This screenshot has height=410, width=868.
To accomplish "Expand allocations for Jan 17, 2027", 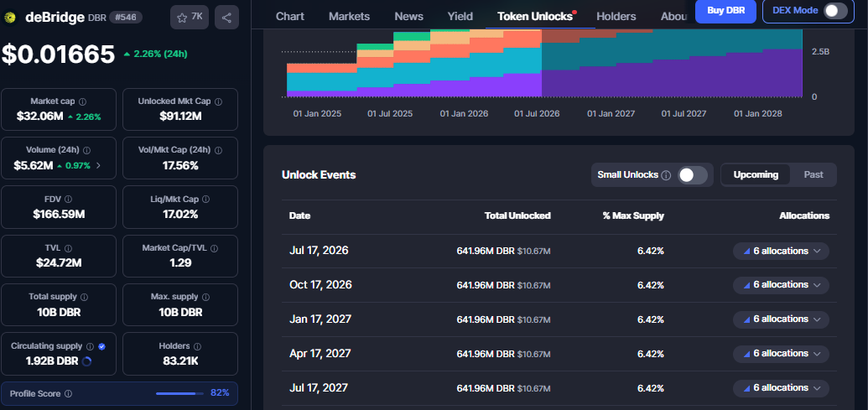I will point(781,319).
